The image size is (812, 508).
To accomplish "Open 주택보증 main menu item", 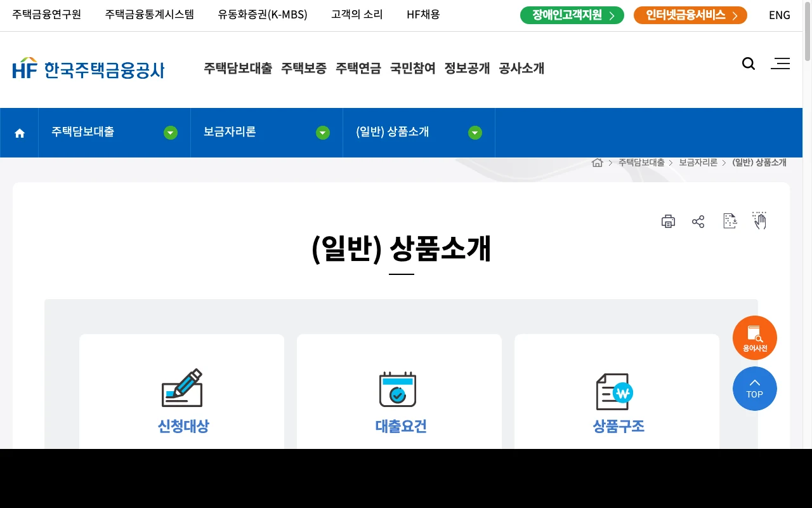I will [x=304, y=68].
